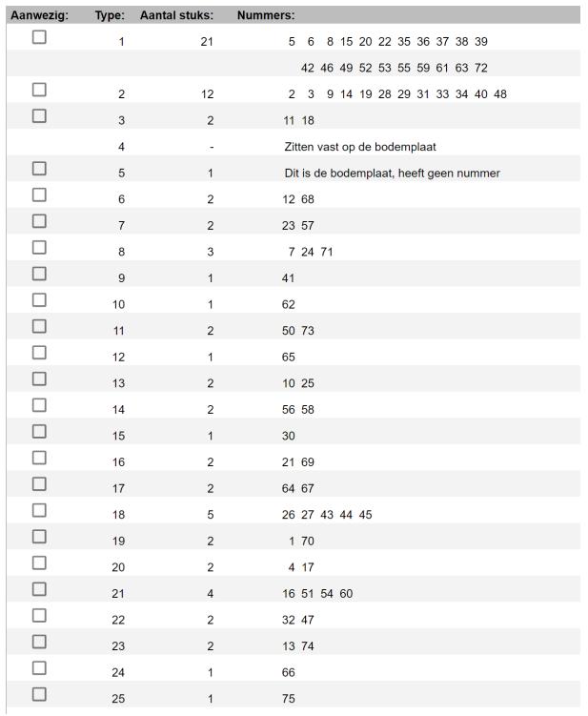Mark type 9 with number 41 present
Screen dimensions: 588x716
(39, 274)
